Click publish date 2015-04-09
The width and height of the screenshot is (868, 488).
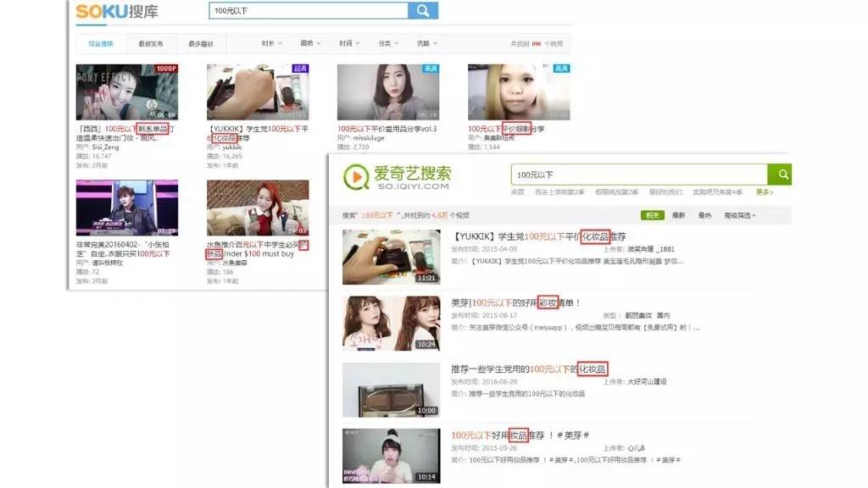point(499,250)
